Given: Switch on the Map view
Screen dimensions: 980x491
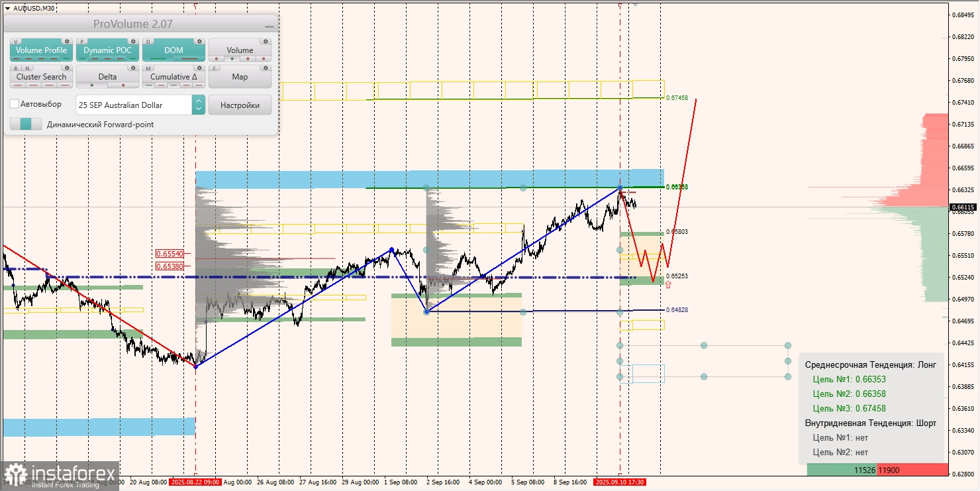Looking at the screenshot, I should 240,77.
